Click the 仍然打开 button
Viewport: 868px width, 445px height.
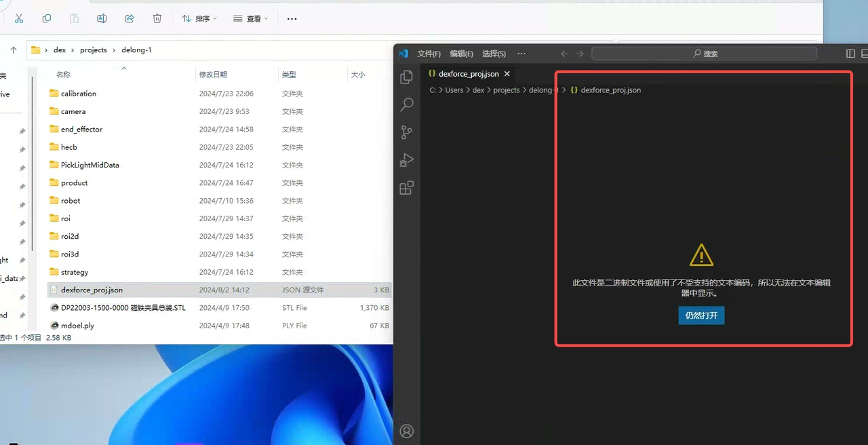click(701, 315)
